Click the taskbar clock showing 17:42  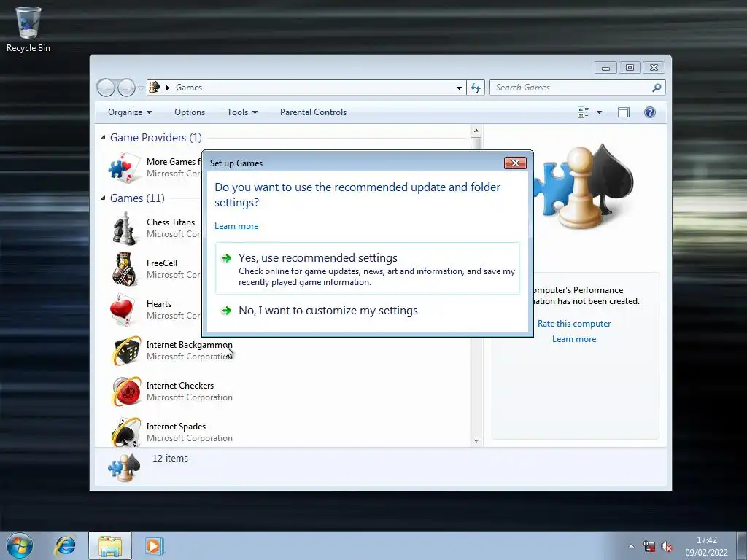tap(706, 540)
